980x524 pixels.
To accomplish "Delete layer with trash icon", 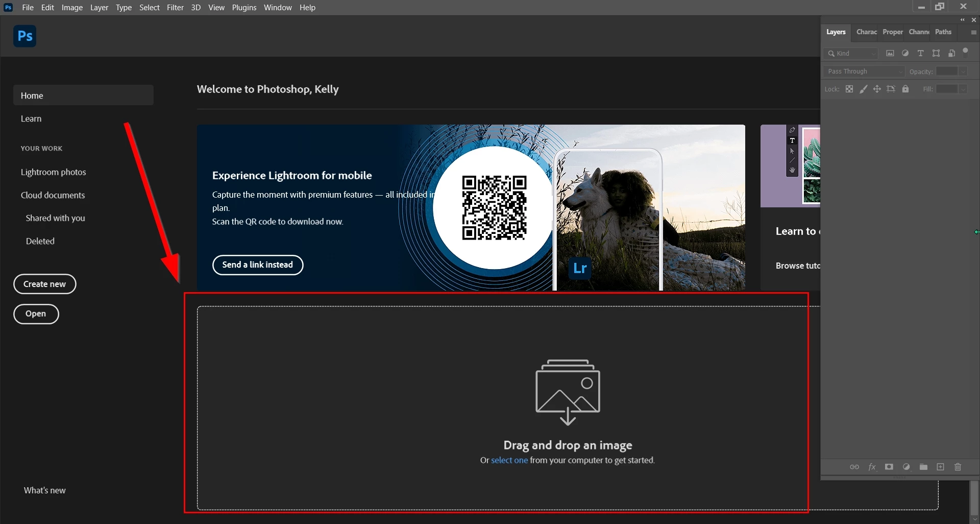I will tap(958, 467).
